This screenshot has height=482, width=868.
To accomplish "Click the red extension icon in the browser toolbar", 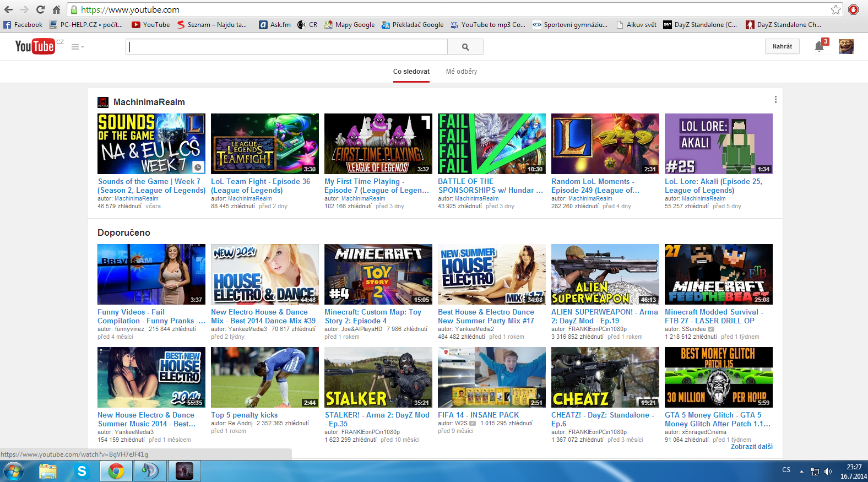I will (853, 9).
